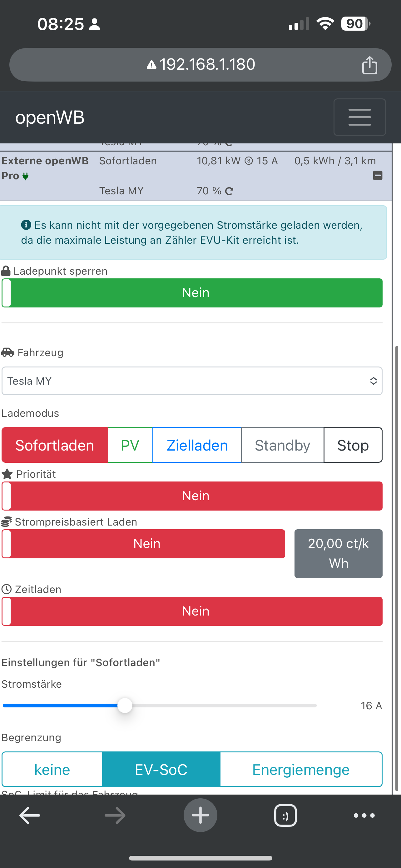Open a new browser tab

[200, 816]
